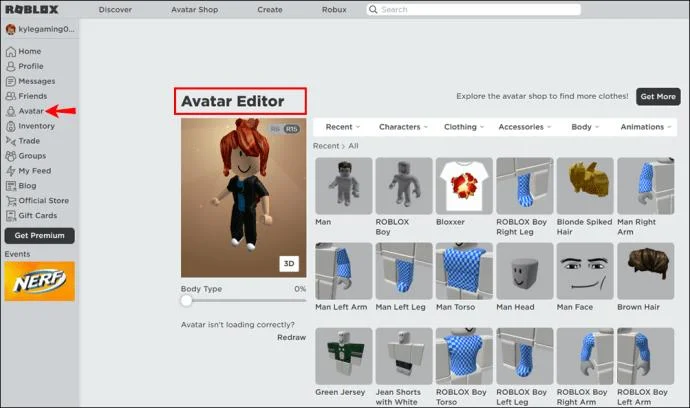Toggle the 3D avatar view

point(289,264)
